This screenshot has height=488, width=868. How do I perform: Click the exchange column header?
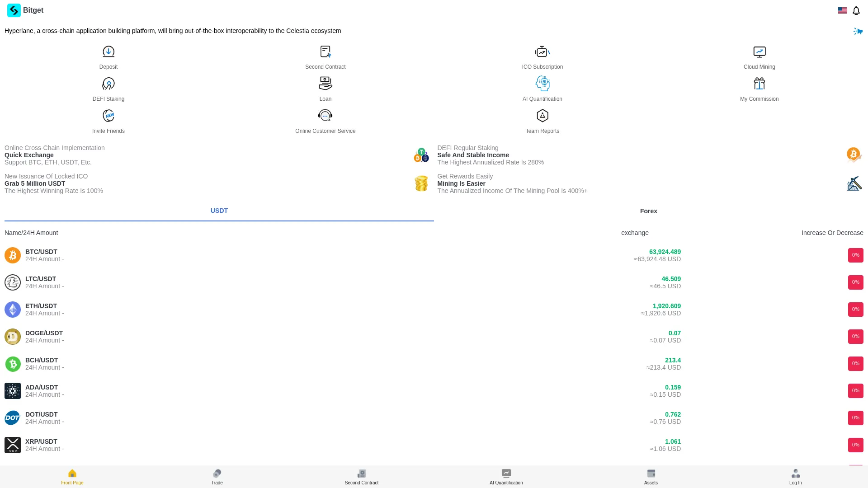coord(635,233)
